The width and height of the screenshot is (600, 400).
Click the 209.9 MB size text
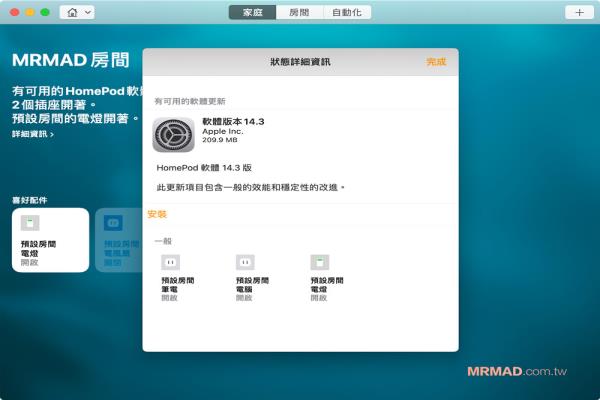point(220,140)
